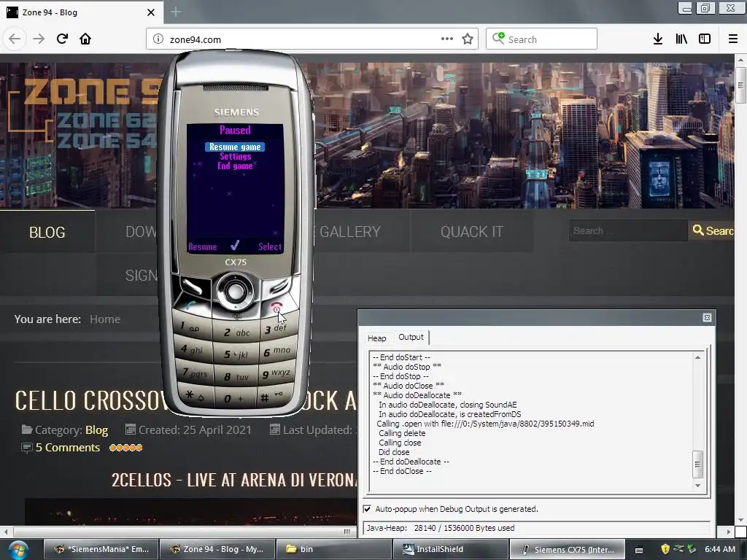Viewport: 747px width, 560px height.
Task: Switch to Siemens CX75 taskbar item
Action: click(x=567, y=549)
